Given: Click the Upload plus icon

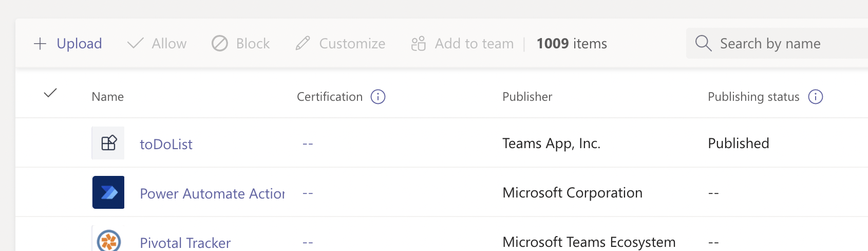Looking at the screenshot, I should [x=40, y=44].
